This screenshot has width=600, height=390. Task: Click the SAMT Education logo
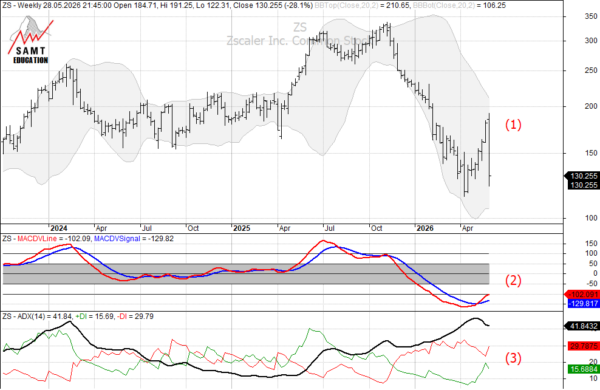[30, 40]
